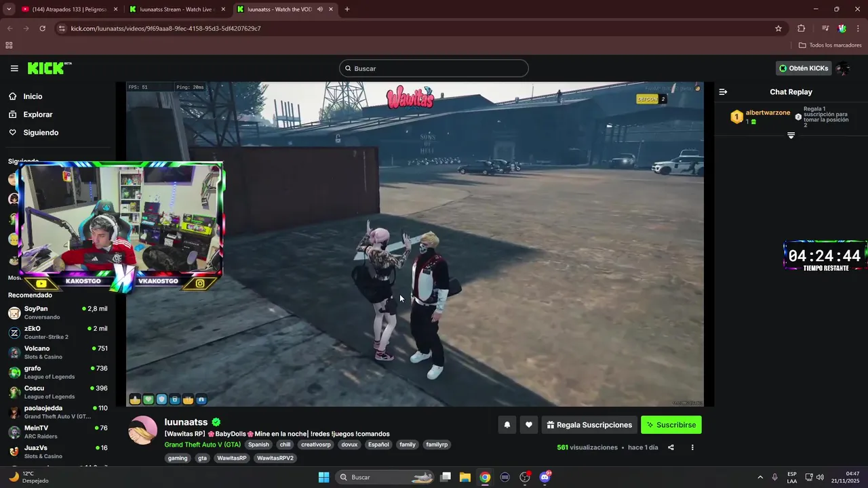
Task: Open recommended channel zEkO
Action: [58, 332]
